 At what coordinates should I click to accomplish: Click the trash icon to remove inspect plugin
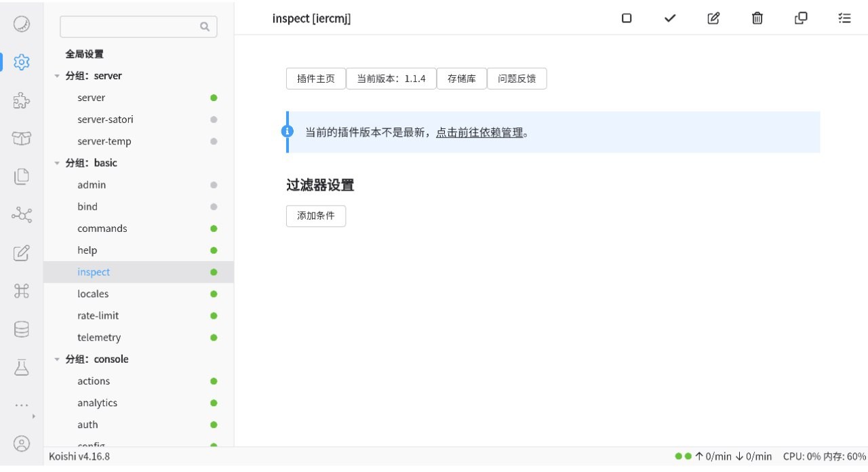[757, 18]
